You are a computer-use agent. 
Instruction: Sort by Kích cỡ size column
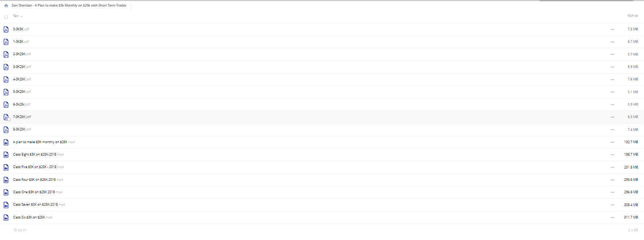point(632,16)
